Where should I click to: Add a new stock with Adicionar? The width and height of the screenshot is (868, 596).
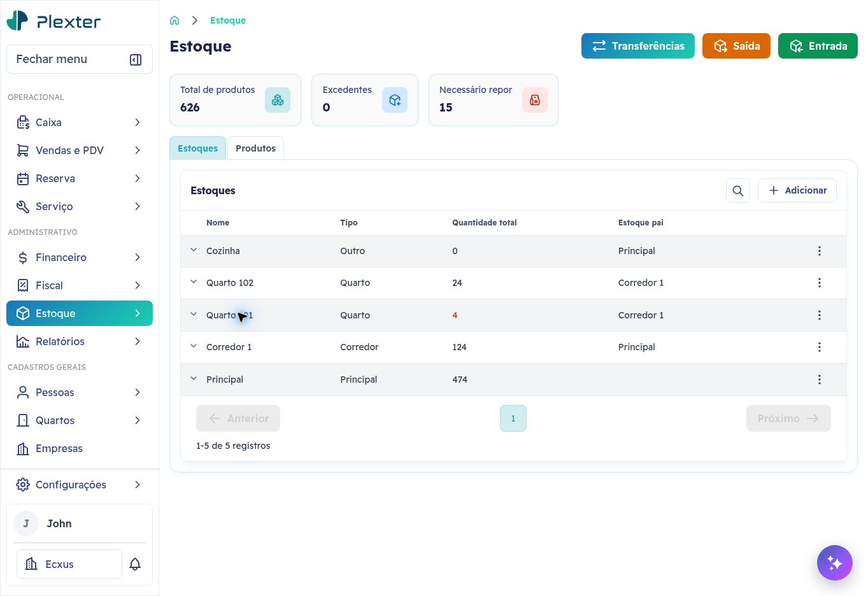[x=797, y=190]
